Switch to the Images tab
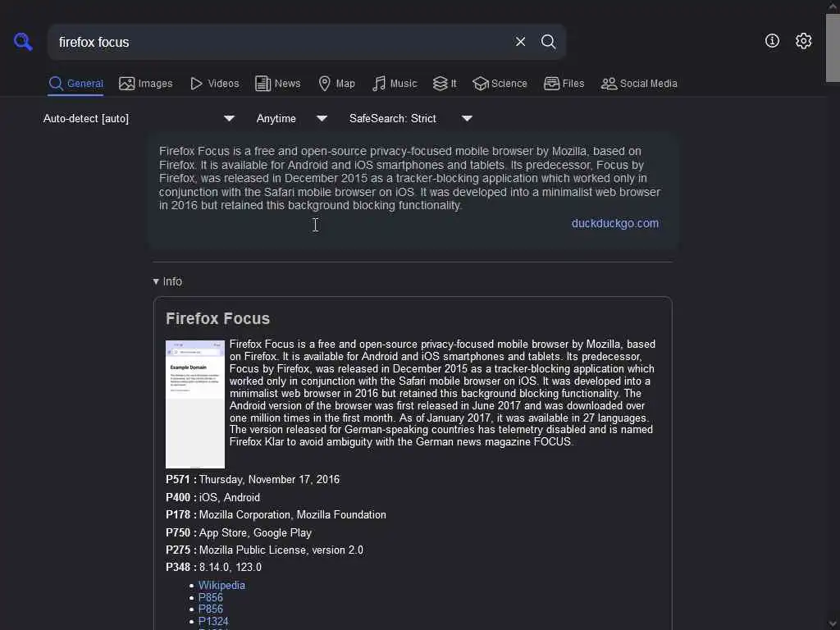Screen dimensions: 840x630 pos(146,84)
